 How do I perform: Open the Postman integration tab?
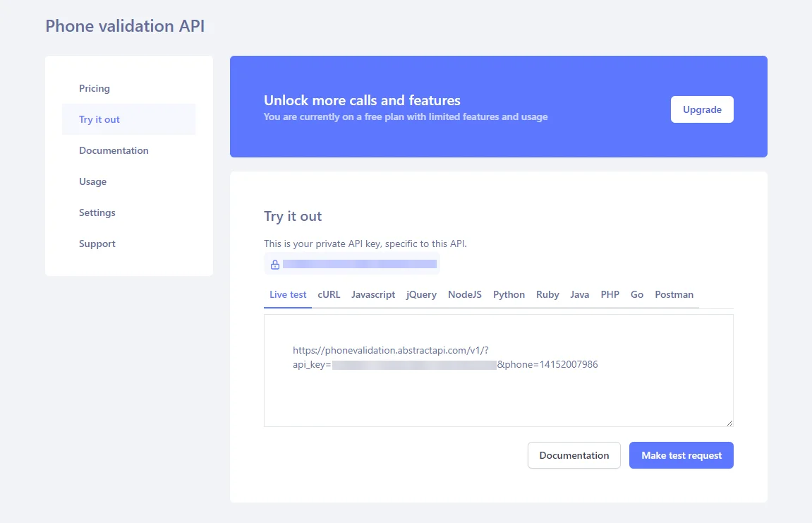[674, 294]
